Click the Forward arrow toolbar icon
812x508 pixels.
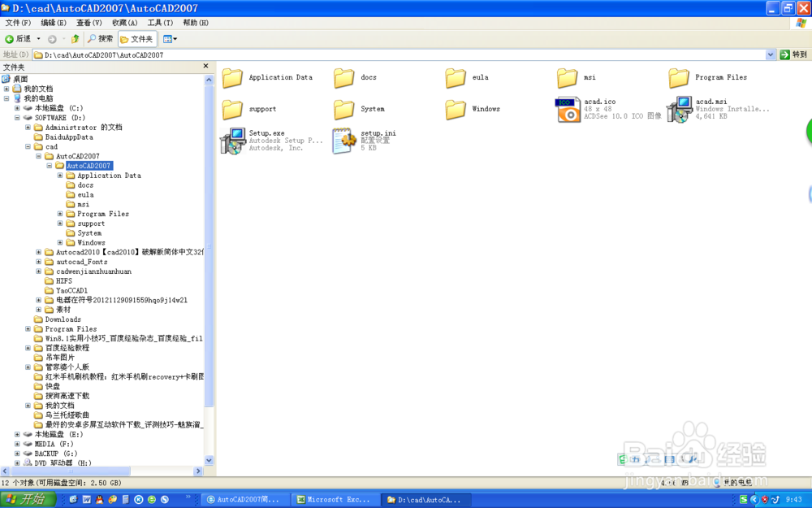click(52, 39)
